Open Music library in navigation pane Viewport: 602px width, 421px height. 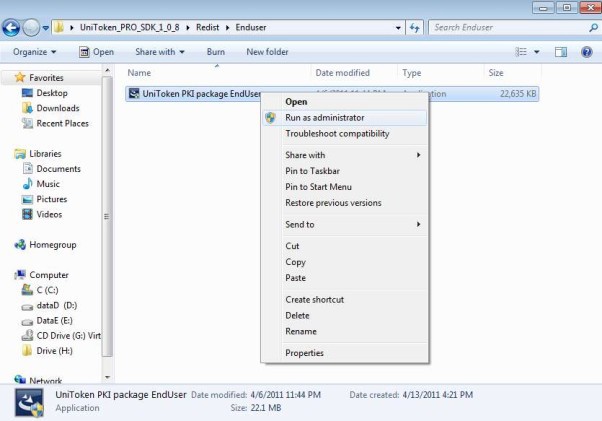(x=48, y=184)
